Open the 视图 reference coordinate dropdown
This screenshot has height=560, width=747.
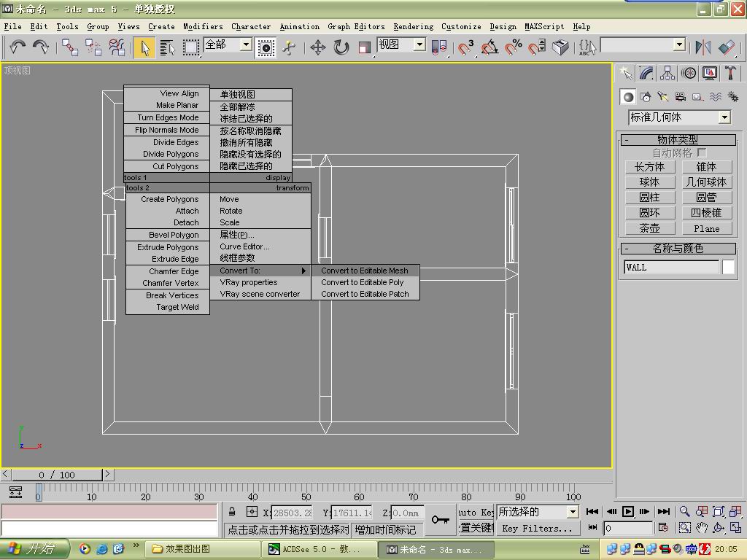click(x=419, y=44)
